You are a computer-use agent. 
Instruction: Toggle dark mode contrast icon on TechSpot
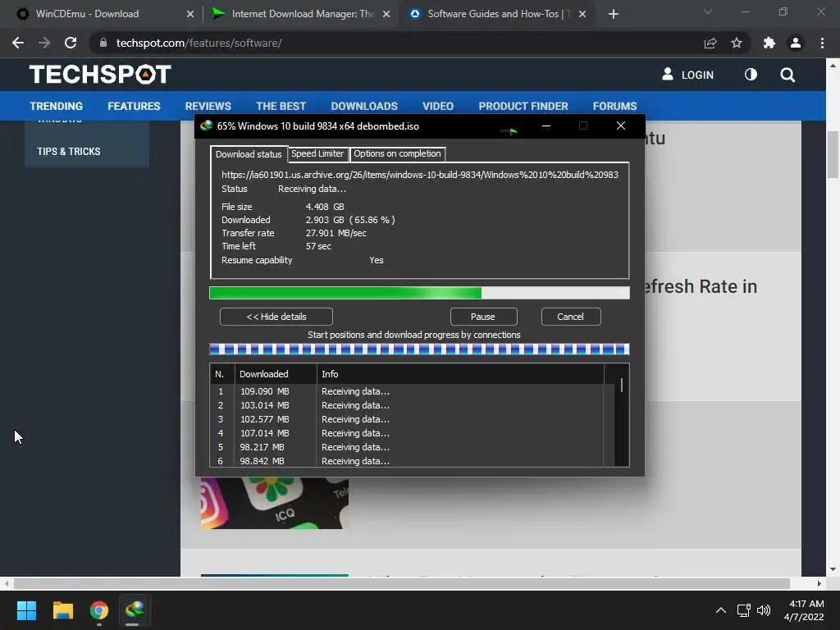point(751,75)
